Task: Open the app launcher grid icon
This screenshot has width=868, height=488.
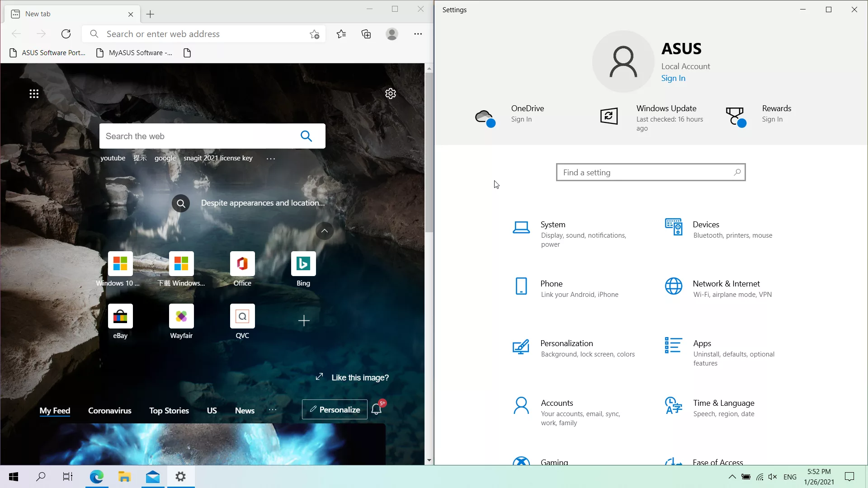Action: point(34,94)
